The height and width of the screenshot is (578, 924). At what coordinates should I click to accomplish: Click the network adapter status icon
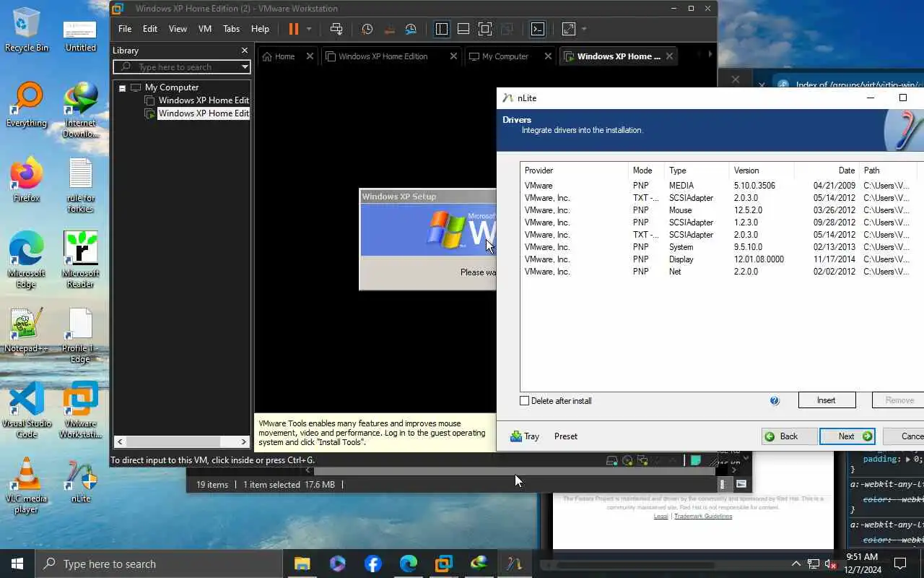pyautogui.click(x=642, y=460)
